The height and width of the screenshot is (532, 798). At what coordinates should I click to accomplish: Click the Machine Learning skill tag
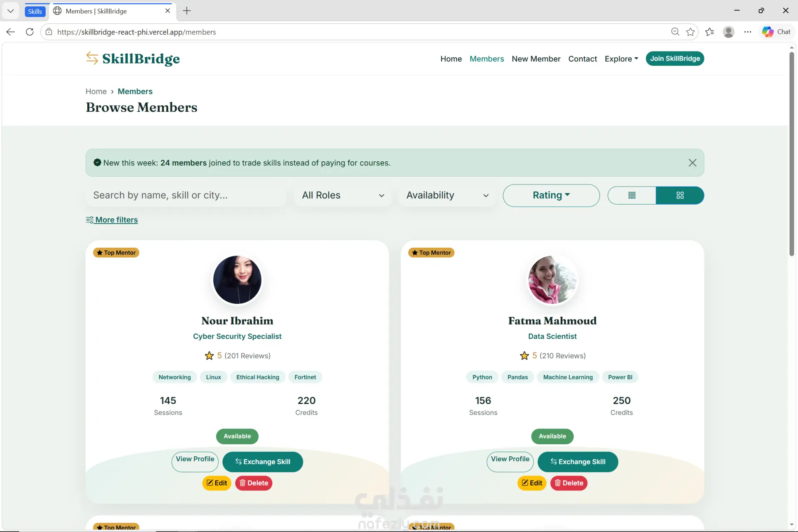pyautogui.click(x=568, y=377)
